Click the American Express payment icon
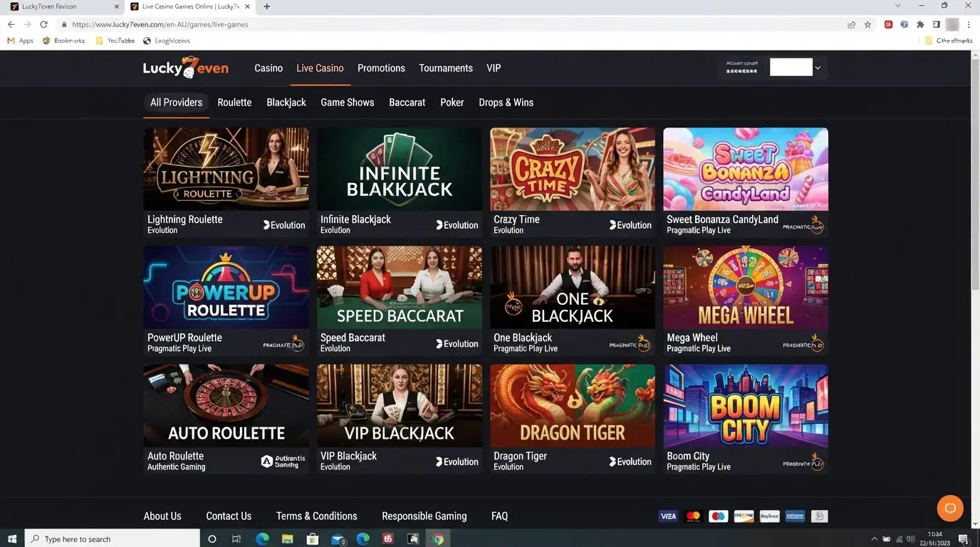 [x=795, y=516]
